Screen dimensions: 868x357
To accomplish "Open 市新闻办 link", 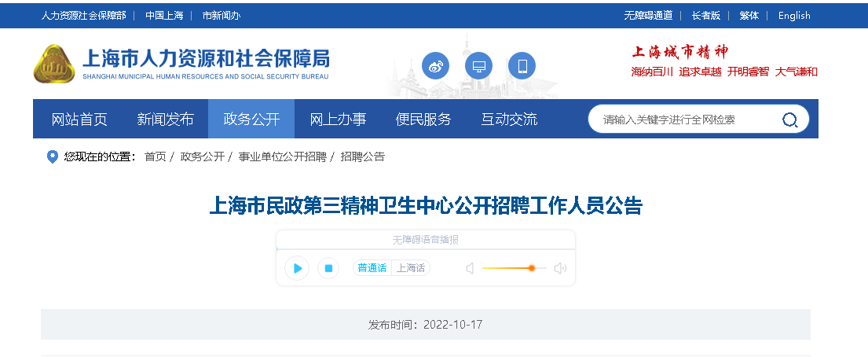I will pos(221,16).
